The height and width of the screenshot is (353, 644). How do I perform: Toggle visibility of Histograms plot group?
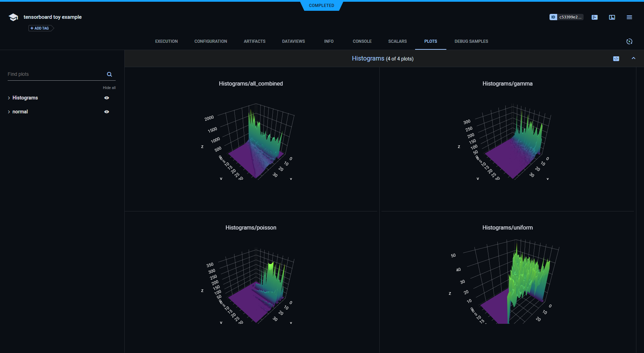pyautogui.click(x=107, y=98)
